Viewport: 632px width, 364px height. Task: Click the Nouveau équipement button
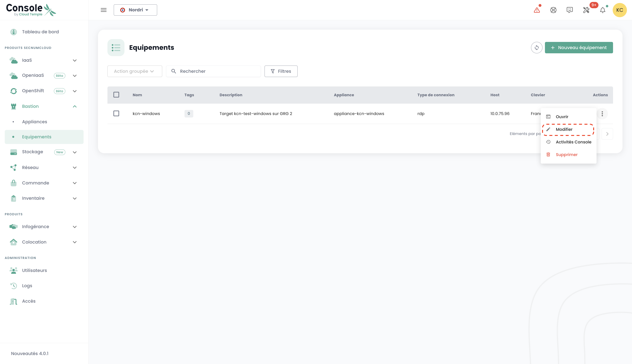click(579, 48)
